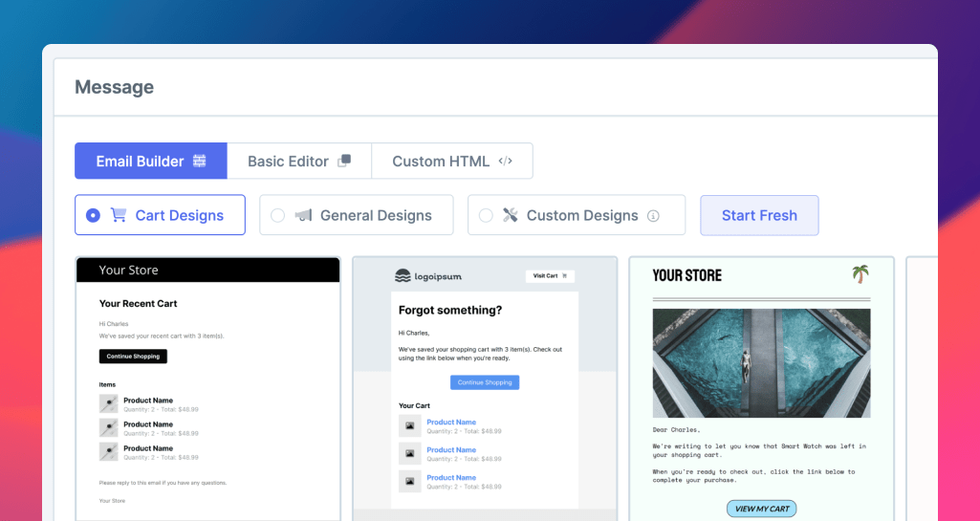Click the swimming pool photo

(x=761, y=363)
